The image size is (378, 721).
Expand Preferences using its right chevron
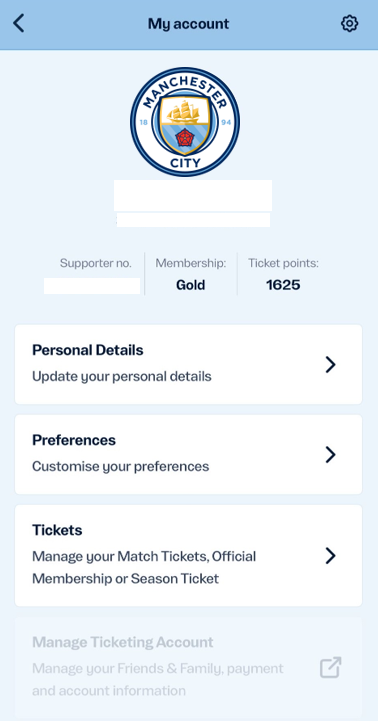click(x=330, y=455)
